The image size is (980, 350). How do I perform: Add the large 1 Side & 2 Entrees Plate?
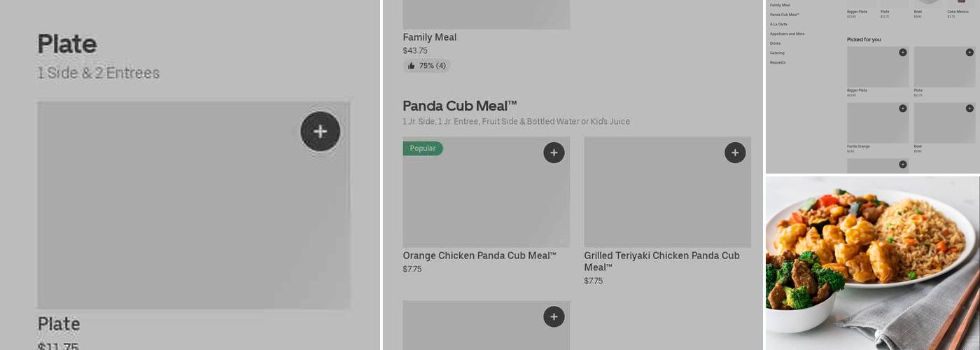[x=320, y=132]
